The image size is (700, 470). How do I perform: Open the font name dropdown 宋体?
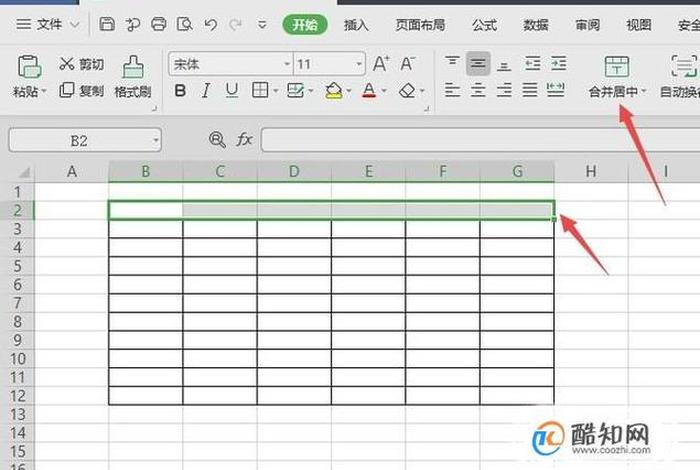coord(287,64)
